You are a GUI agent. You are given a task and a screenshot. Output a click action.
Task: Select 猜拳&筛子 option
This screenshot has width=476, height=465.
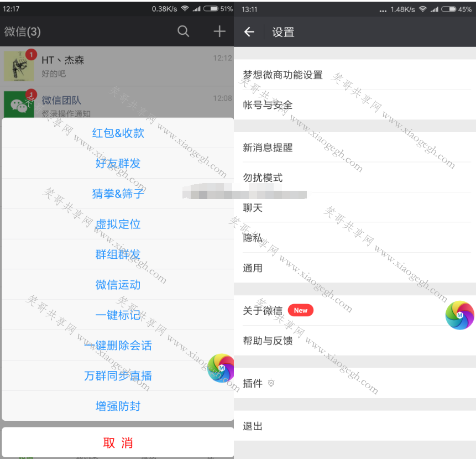tap(118, 194)
